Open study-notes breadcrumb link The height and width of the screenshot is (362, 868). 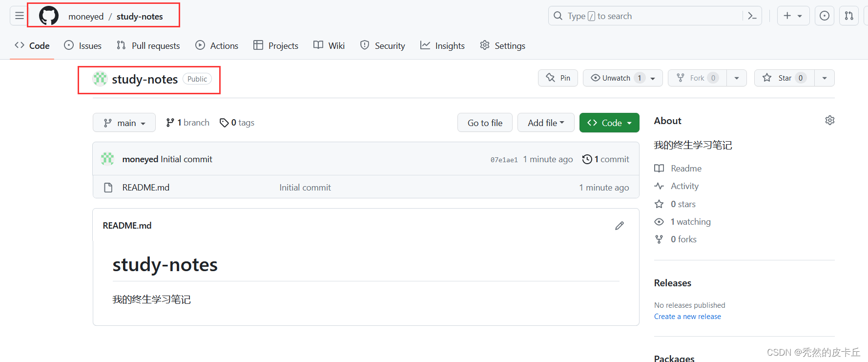pos(140,17)
